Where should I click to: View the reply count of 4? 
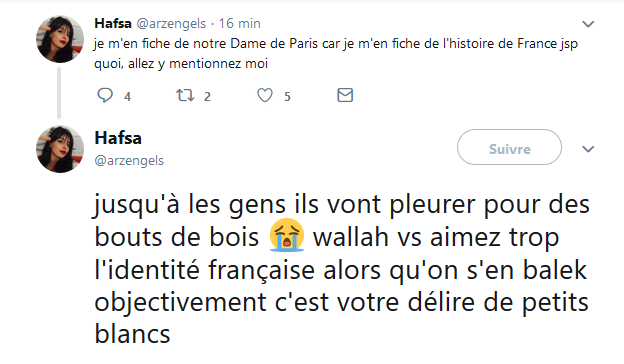click(127, 97)
